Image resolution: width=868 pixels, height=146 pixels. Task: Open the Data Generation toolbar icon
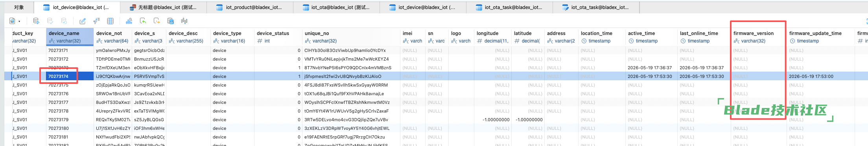click(171, 21)
